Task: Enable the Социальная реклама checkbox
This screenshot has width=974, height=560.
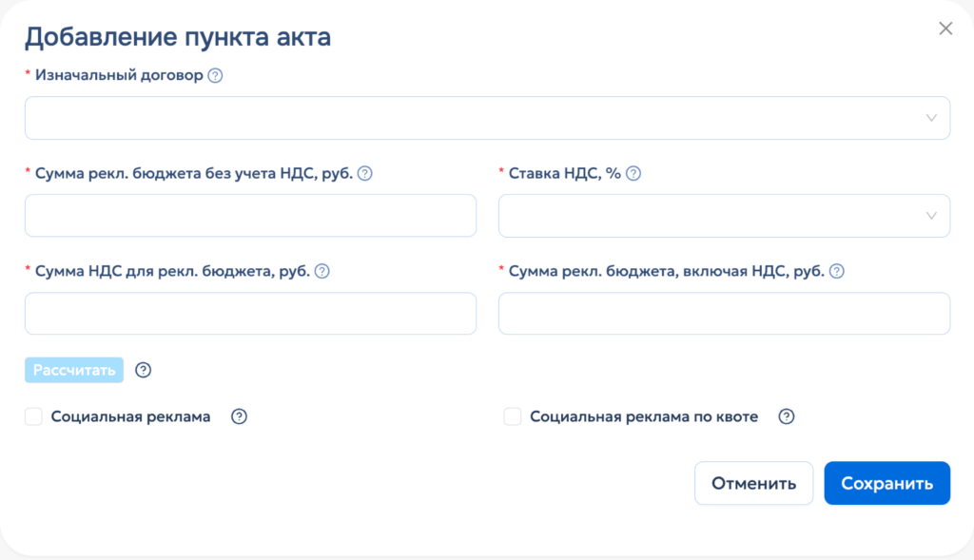Action: 33,416
